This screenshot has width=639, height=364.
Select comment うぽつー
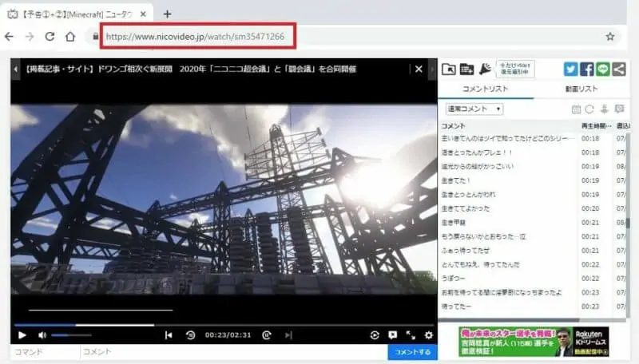tap(453, 278)
